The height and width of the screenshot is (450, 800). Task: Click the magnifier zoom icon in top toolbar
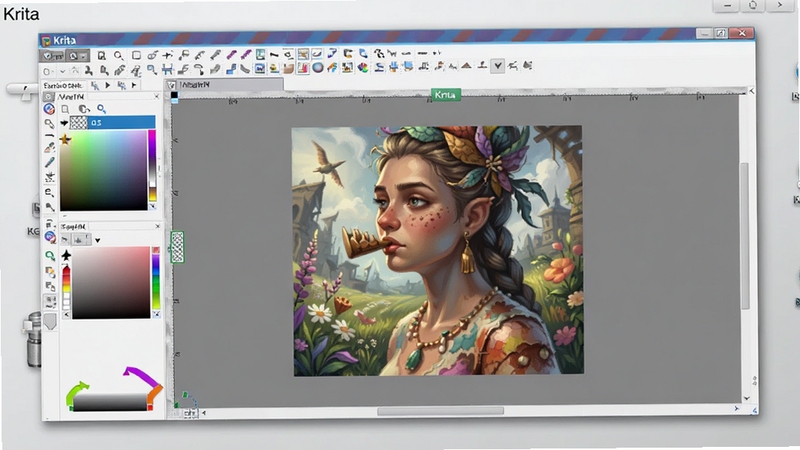118,55
